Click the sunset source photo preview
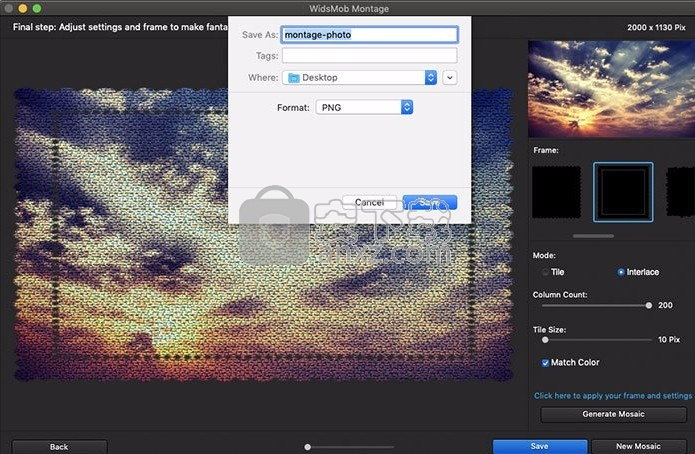Screen dimensions: 695x454 pyautogui.click(x=610, y=88)
